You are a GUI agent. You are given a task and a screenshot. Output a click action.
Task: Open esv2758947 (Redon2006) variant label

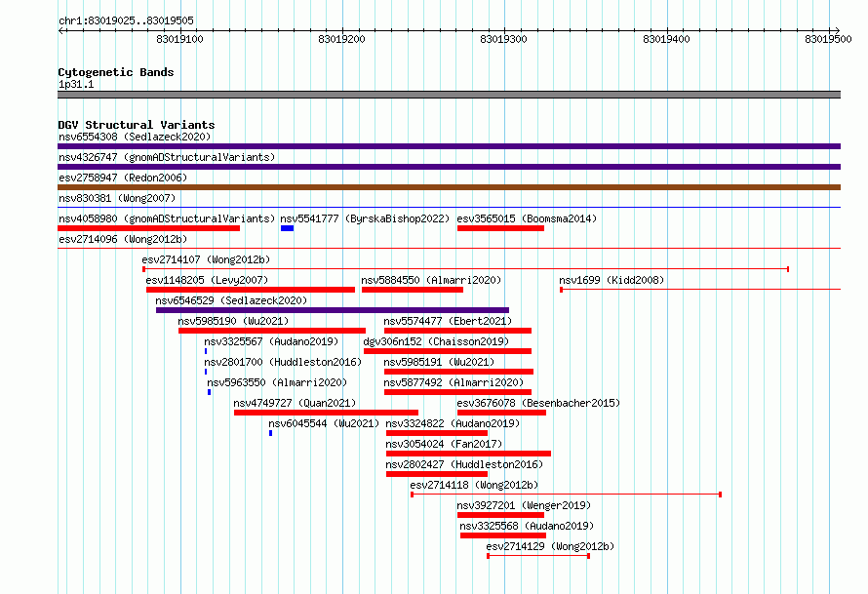[x=123, y=178]
